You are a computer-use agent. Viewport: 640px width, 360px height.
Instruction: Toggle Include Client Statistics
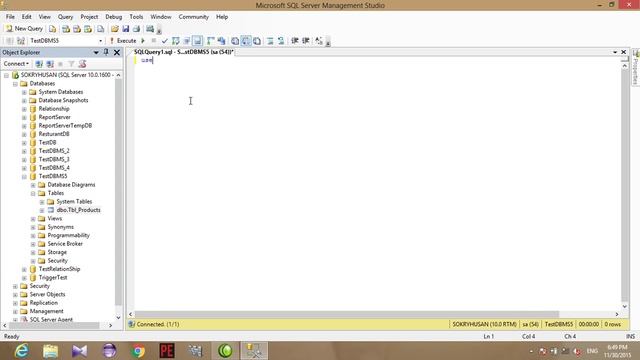[x=222, y=41]
